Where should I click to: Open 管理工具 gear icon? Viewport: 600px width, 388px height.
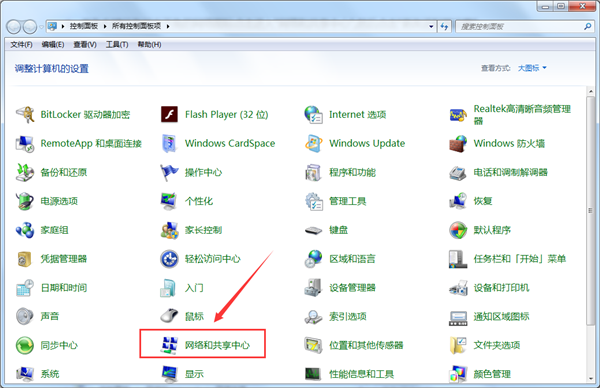tap(313, 201)
